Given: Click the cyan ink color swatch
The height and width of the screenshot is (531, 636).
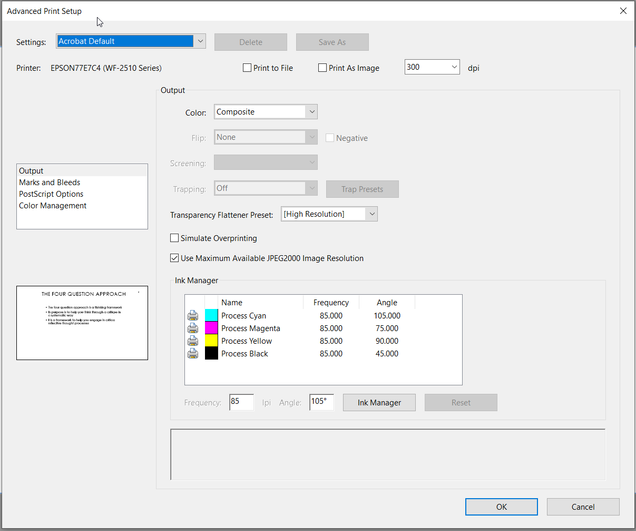Looking at the screenshot, I should pyautogui.click(x=211, y=316).
